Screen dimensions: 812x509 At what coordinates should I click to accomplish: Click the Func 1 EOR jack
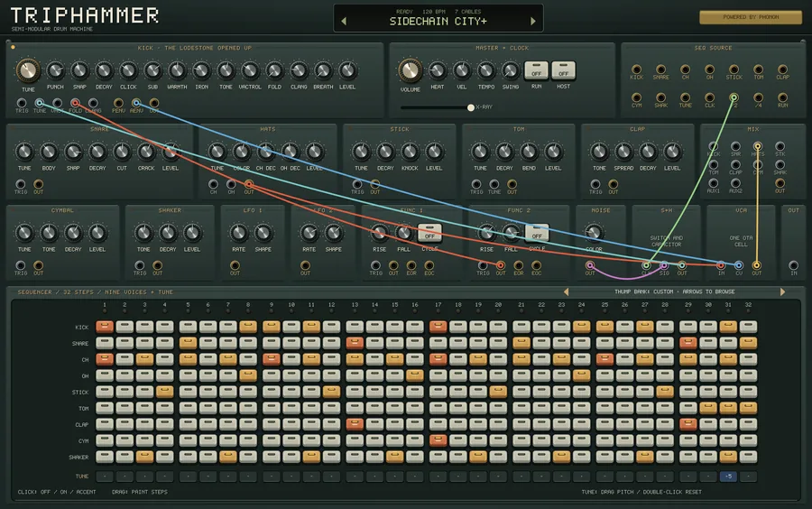[x=411, y=265]
